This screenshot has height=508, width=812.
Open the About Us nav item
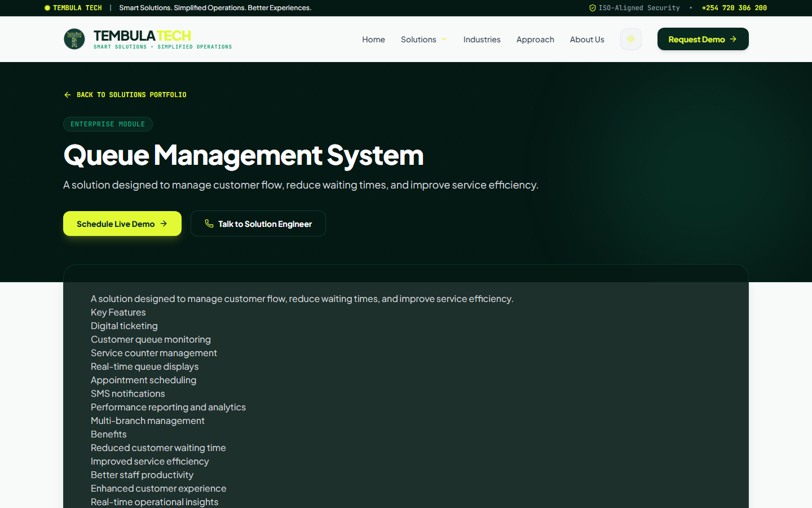(x=587, y=40)
